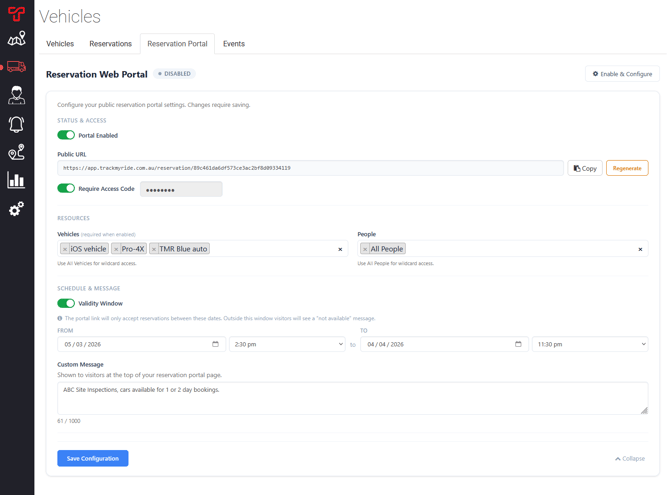Screen dimensions: 670x495
Task: Open the alerts bell icon
Action: click(16, 124)
